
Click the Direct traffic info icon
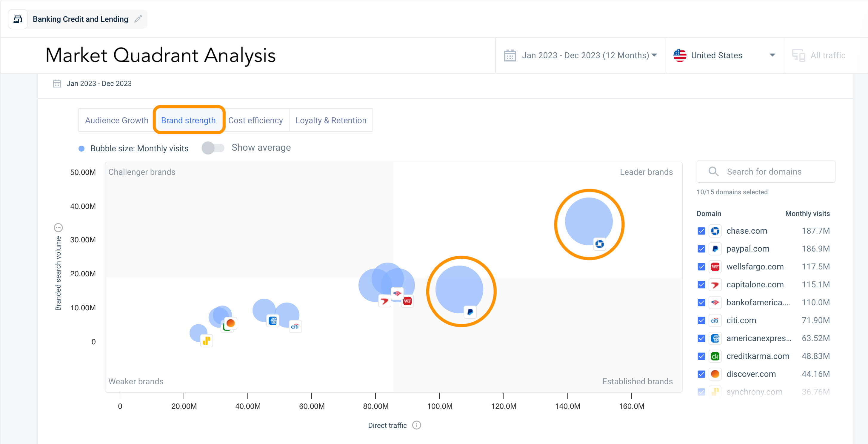[x=417, y=425]
